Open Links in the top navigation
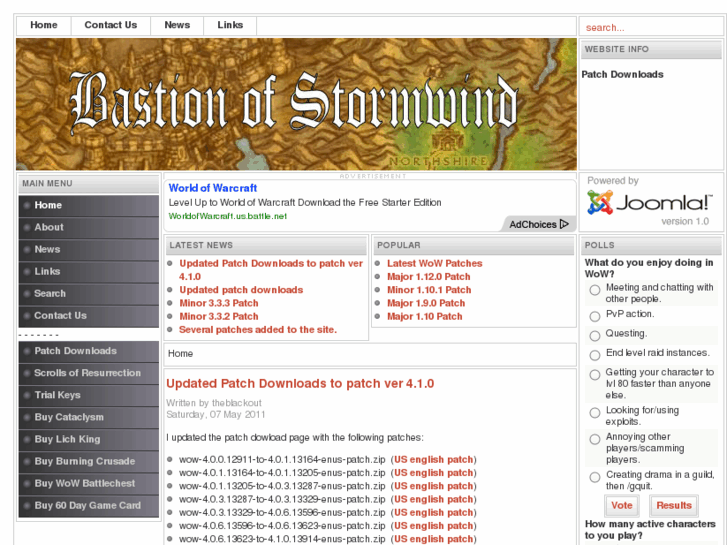Viewport: 727px width, 545px height. point(230,25)
